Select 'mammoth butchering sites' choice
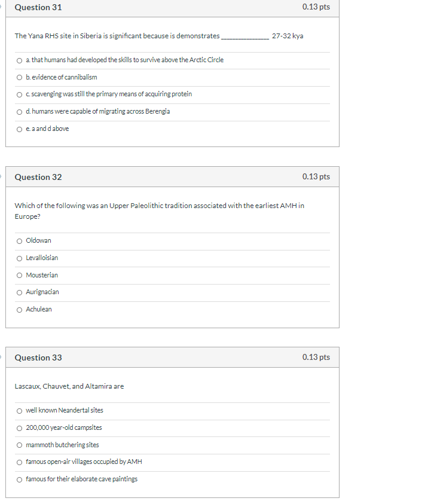428x504 pixels. (19, 445)
